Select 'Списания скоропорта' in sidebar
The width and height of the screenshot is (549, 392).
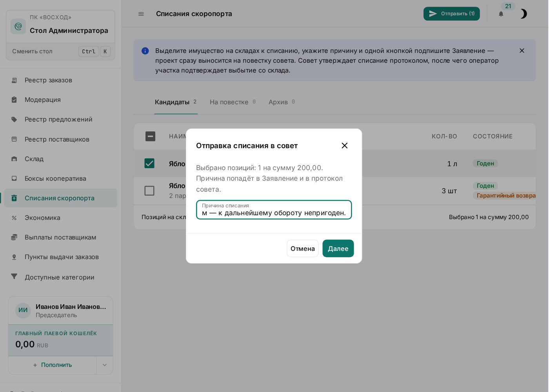point(61,198)
